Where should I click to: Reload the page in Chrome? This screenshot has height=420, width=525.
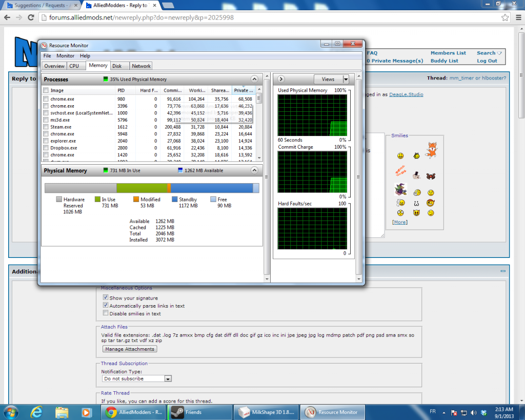pyautogui.click(x=31, y=17)
